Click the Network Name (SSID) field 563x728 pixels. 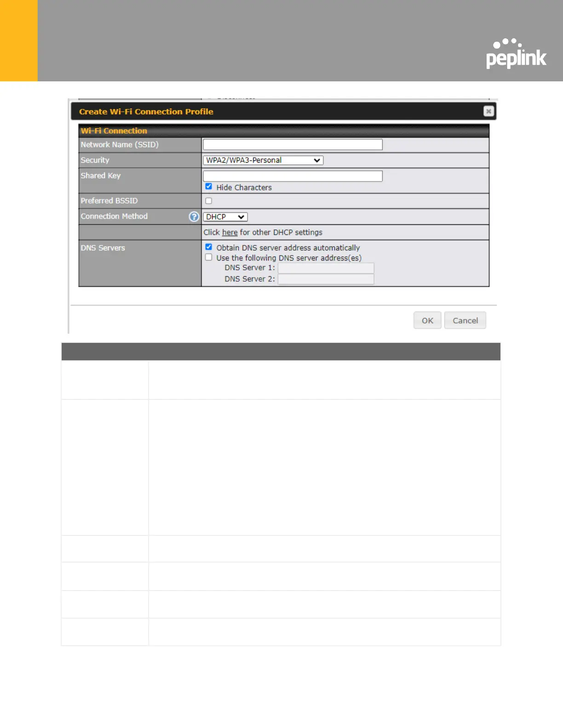pyautogui.click(x=293, y=145)
